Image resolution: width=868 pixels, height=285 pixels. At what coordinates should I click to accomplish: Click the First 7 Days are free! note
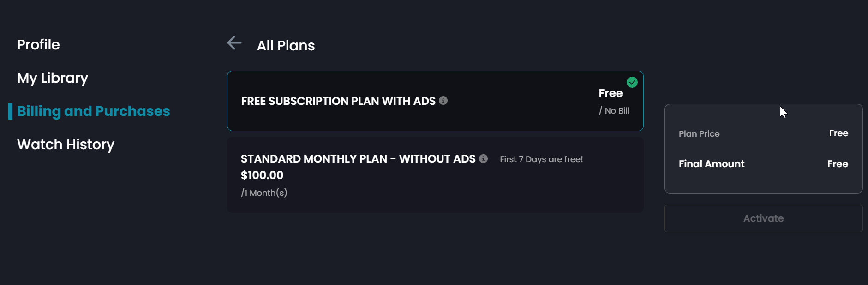541,159
